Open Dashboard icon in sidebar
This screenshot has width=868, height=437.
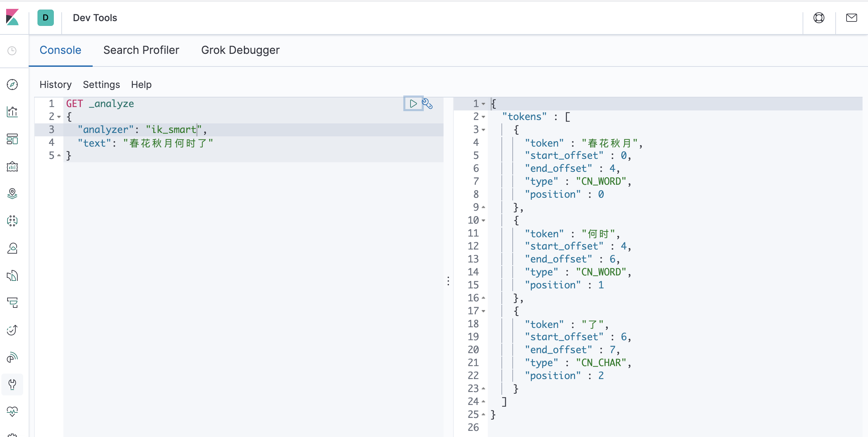point(12,139)
